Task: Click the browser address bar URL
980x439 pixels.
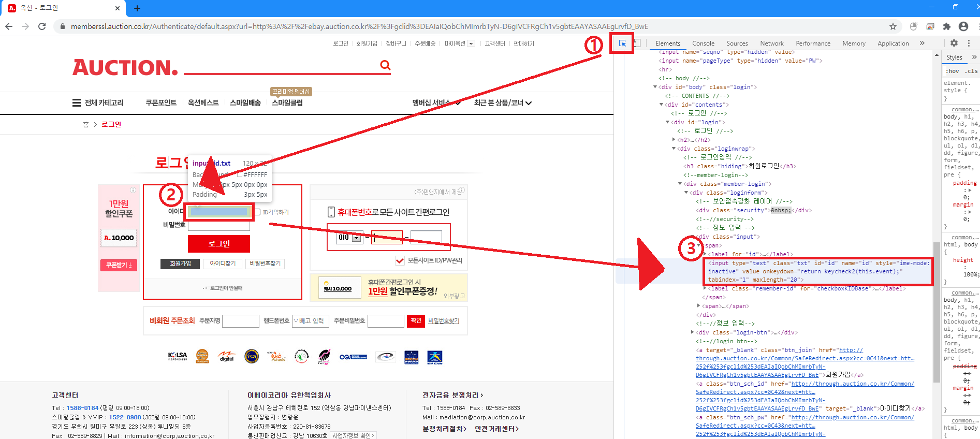Action: coord(359,26)
